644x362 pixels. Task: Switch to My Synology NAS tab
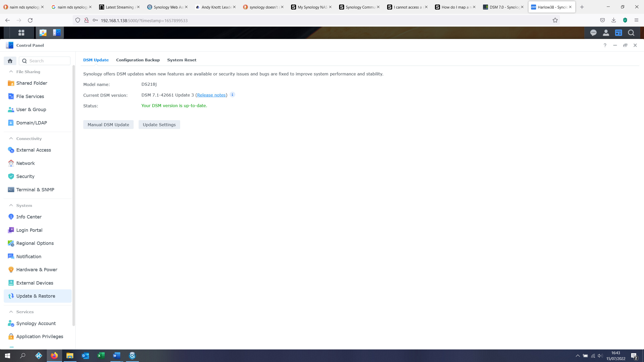pyautogui.click(x=311, y=7)
